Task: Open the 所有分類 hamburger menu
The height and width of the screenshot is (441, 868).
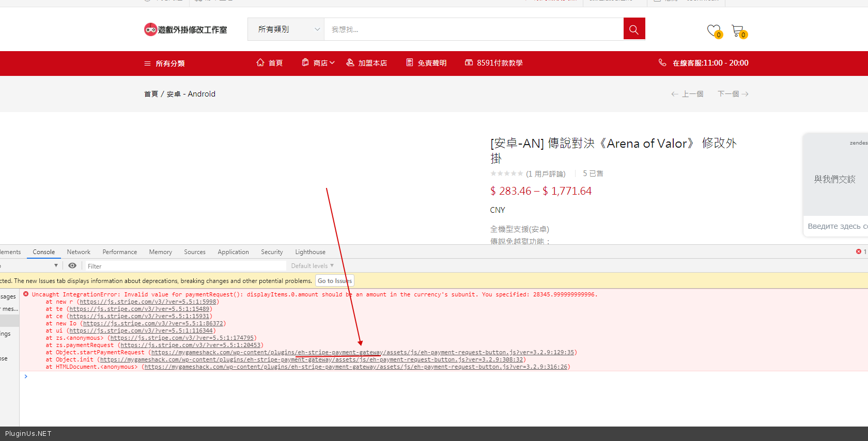Action: (164, 64)
